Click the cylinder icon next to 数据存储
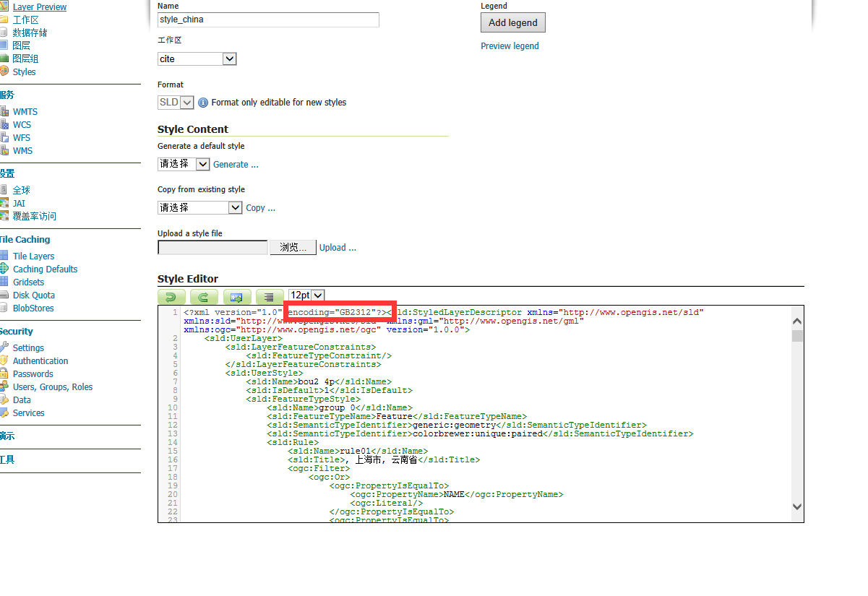 coord(4,33)
